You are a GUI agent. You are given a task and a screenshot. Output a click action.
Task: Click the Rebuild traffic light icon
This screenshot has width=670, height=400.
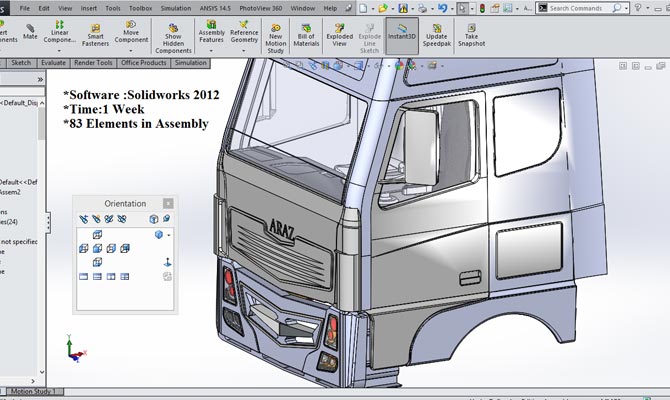point(482,8)
